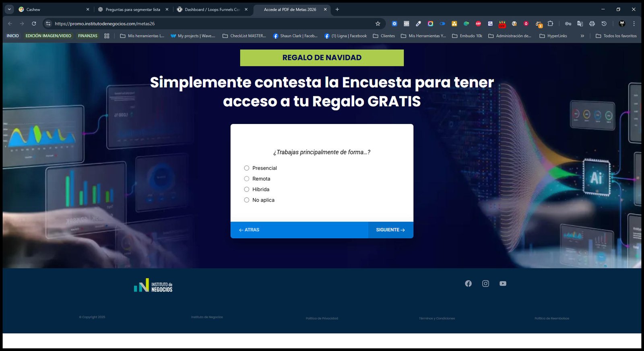
Task: Open a new browser tab with the plus button
Action: (x=337, y=9)
